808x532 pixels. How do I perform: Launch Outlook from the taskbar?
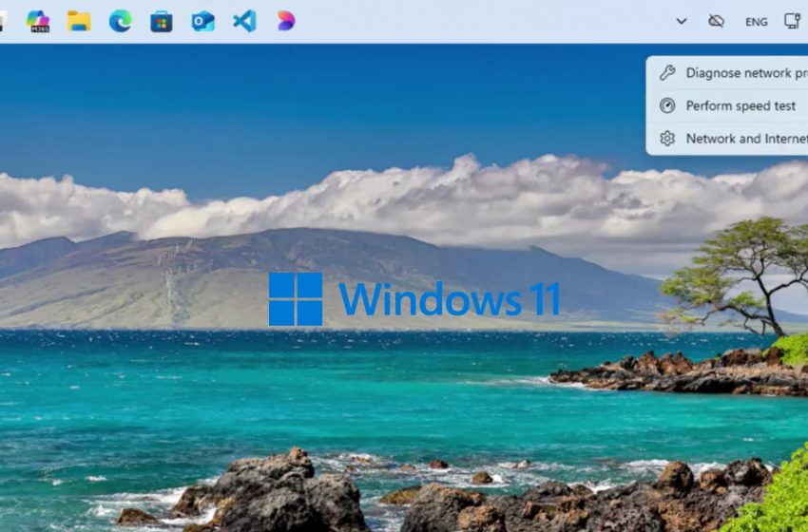(x=203, y=22)
